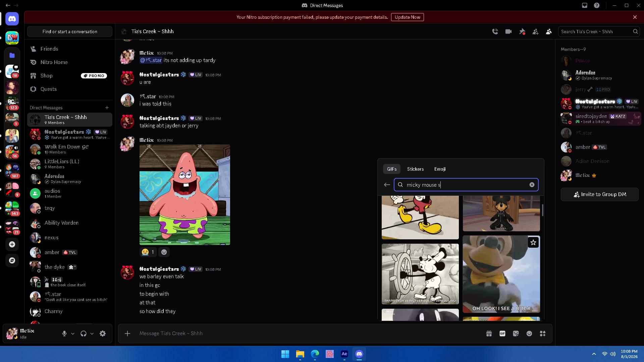Screen dimensions: 644x362
Task: Open the Quests page
Action: [x=70, y=89]
